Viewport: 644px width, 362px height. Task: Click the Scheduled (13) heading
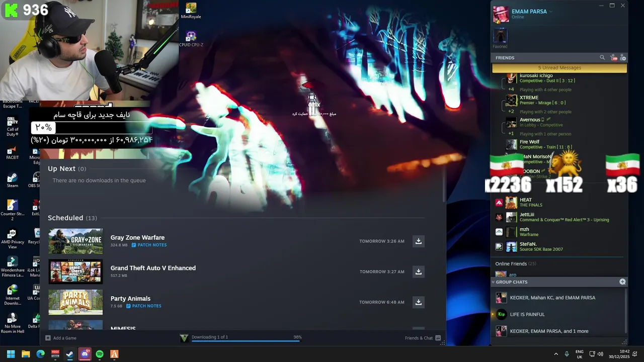(72, 218)
